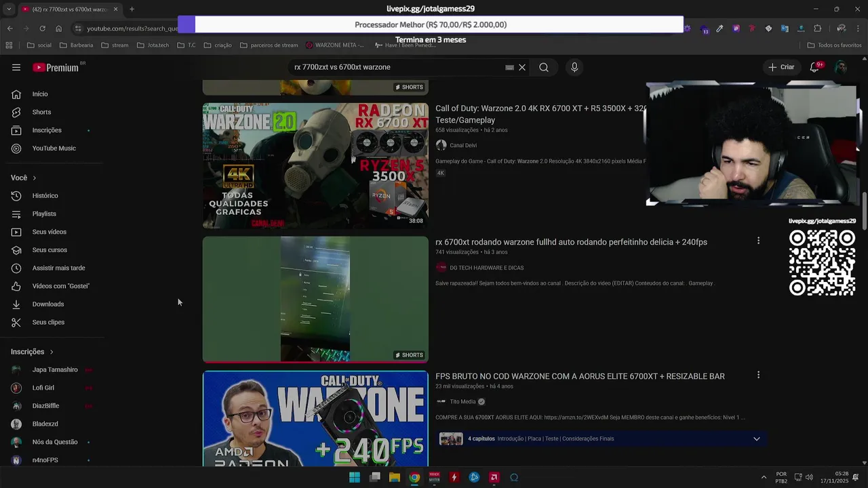Open the bookmarks apps grid icon
This screenshot has width=868, height=488.
click(x=9, y=45)
